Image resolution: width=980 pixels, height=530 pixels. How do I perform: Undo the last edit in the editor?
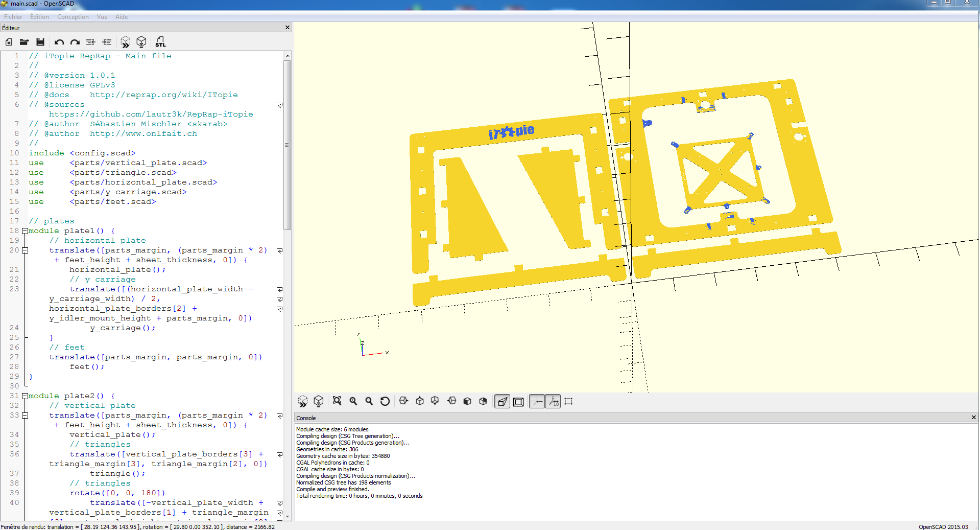(59, 42)
